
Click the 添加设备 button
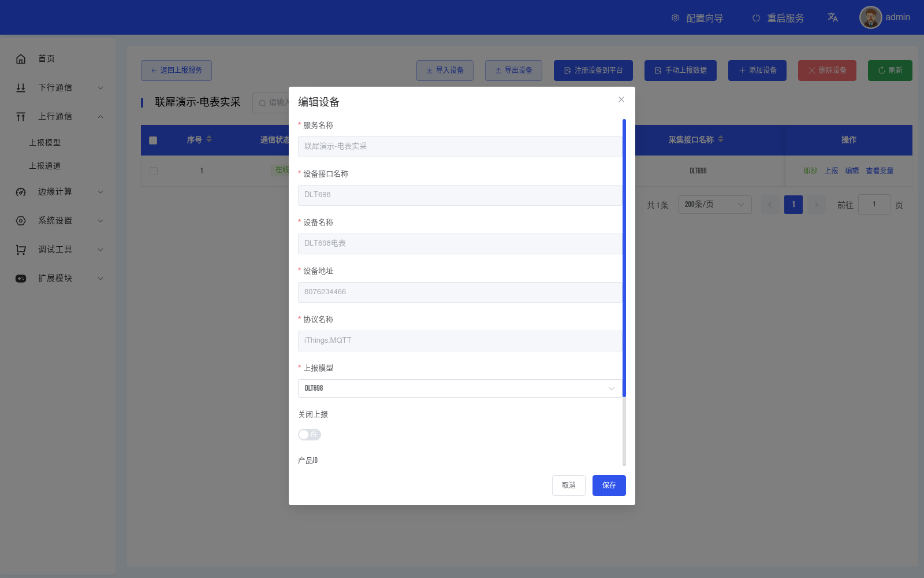757,71
